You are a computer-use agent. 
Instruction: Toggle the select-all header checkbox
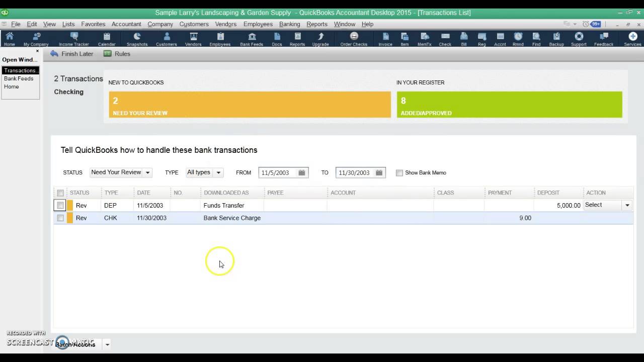[60, 193]
